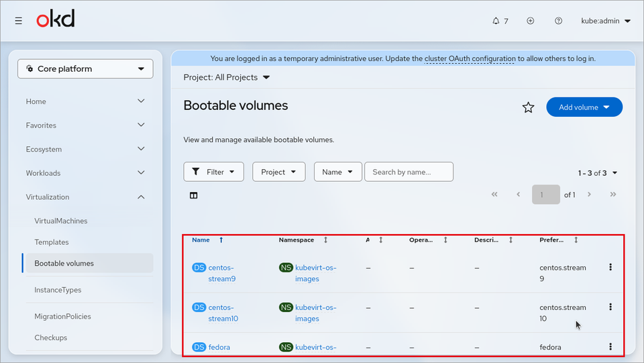The width and height of the screenshot is (644, 363).
Task: Open the Name search-type dropdown
Action: pos(337,172)
